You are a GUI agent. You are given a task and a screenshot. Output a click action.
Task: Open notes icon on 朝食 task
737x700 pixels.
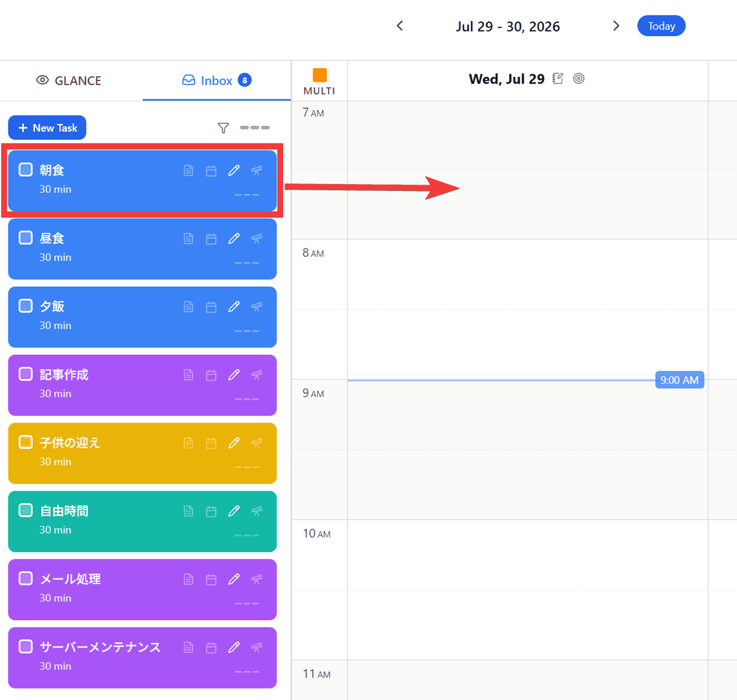(x=189, y=171)
